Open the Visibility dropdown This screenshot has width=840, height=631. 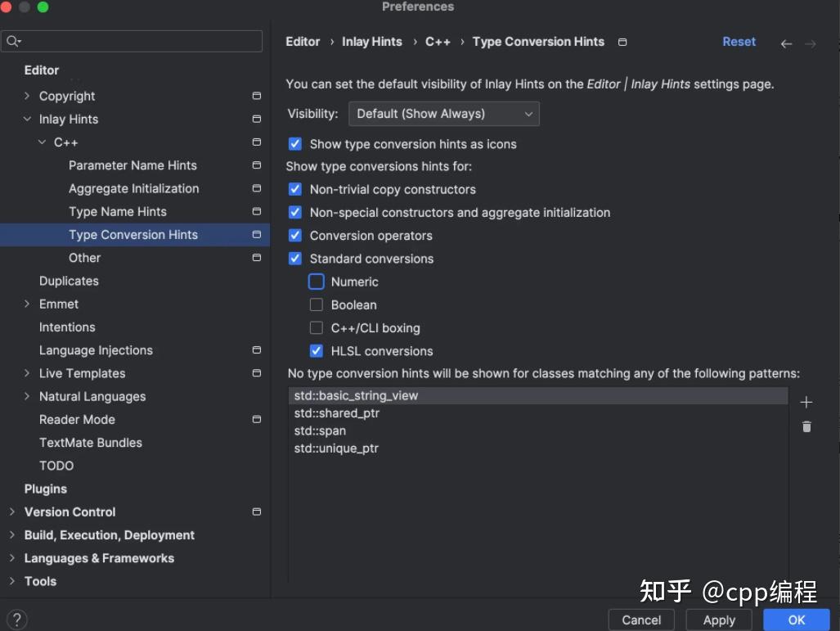click(444, 114)
